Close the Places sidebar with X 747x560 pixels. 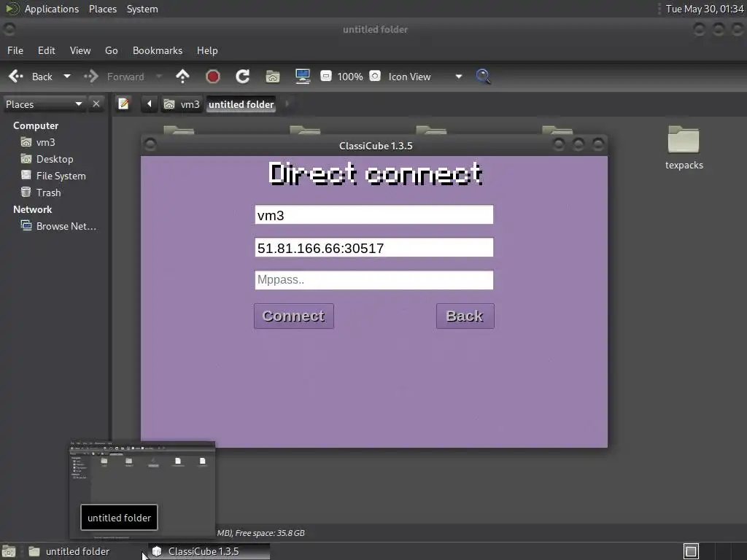pos(96,104)
